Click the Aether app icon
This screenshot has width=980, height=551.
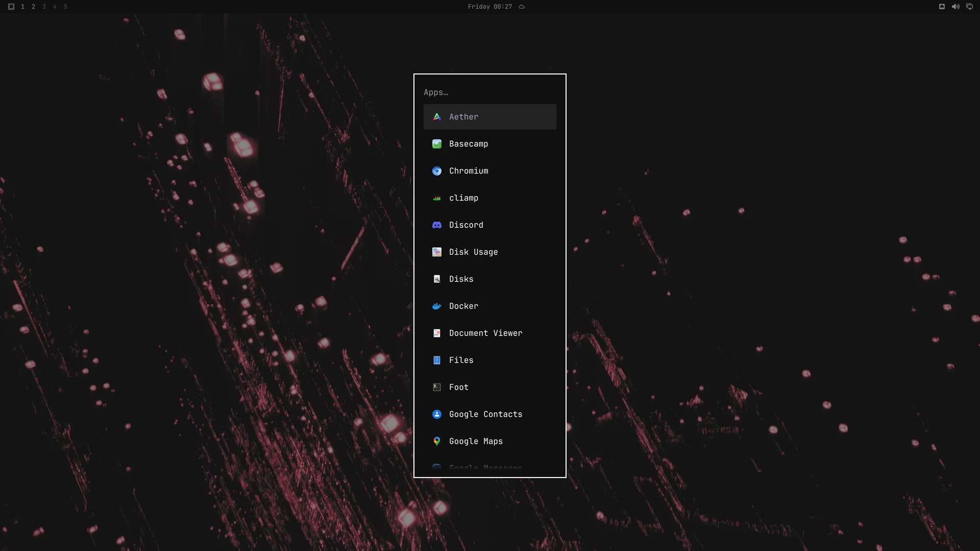tap(437, 117)
